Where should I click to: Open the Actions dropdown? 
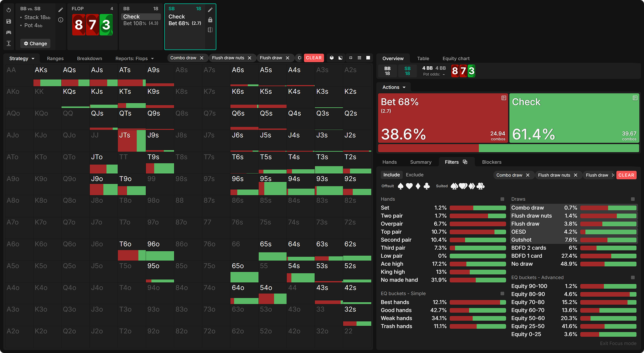(x=394, y=87)
